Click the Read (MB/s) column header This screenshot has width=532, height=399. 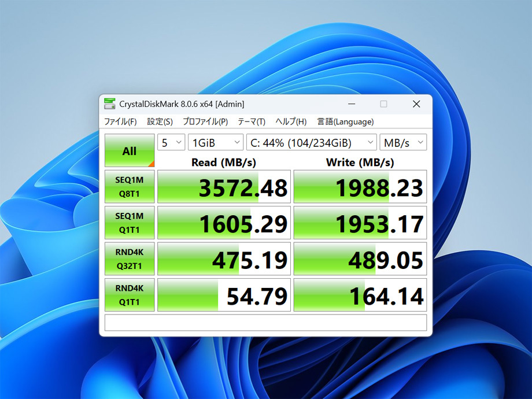coord(224,162)
